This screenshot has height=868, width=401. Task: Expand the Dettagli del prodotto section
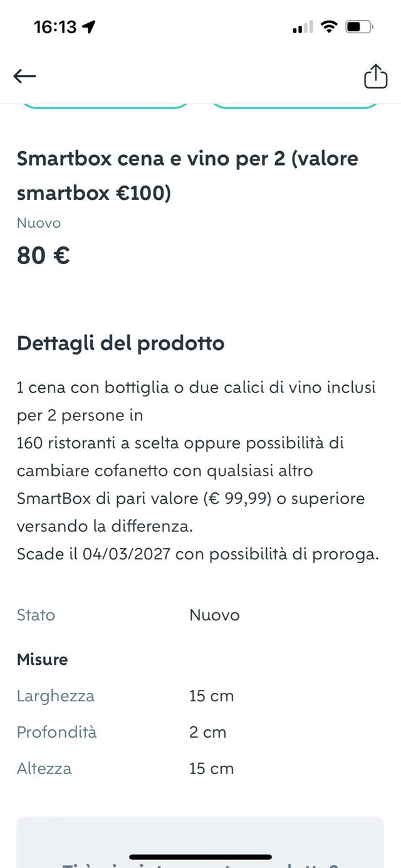click(120, 343)
